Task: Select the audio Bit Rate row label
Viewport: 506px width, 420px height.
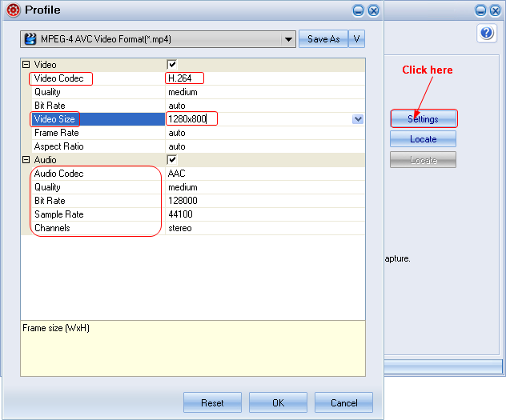Action: coord(50,201)
